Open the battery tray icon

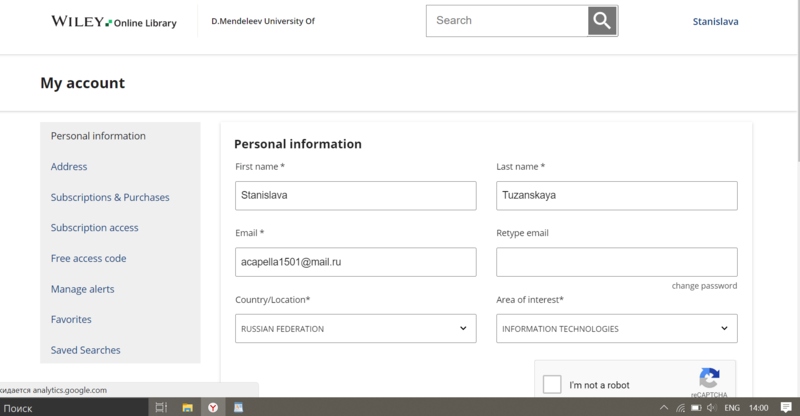696,407
